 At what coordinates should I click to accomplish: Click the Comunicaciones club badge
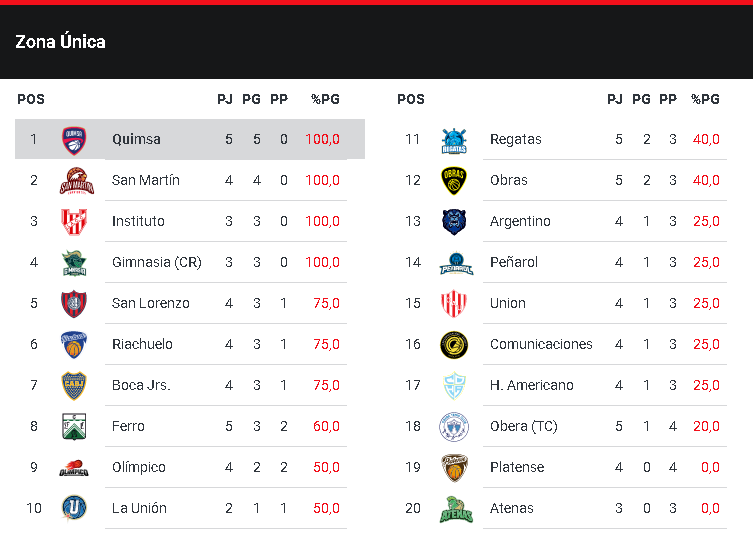[454, 344]
